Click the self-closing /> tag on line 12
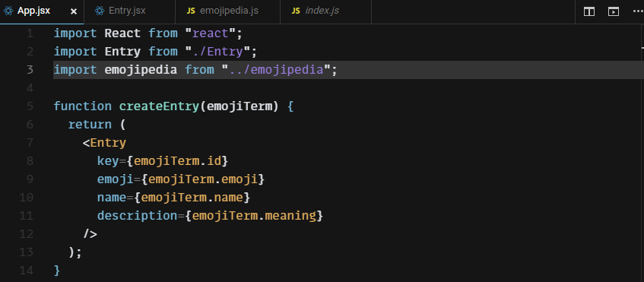 [x=90, y=234]
